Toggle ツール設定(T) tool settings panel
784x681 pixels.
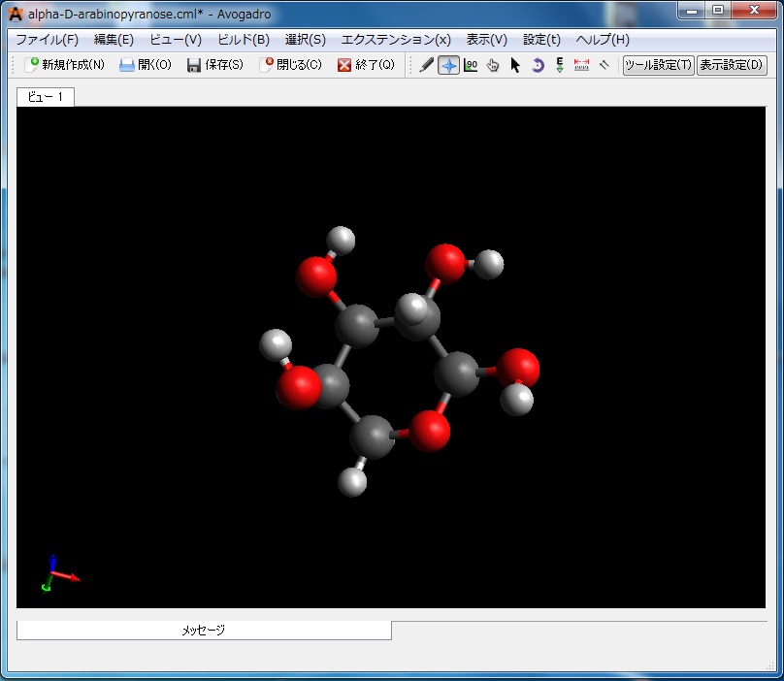658,65
